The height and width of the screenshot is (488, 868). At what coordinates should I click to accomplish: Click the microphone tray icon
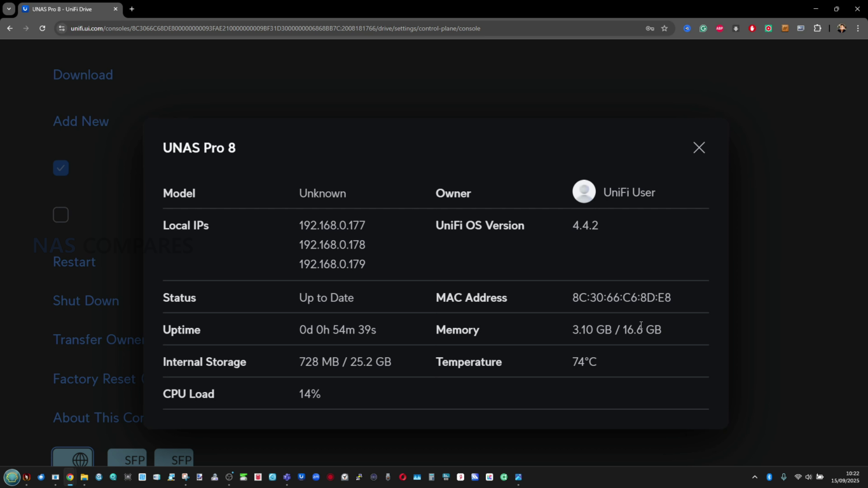pos(783,477)
